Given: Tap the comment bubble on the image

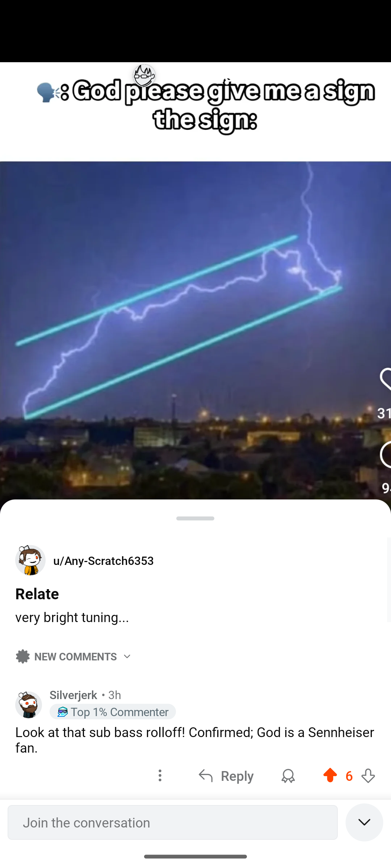Looking at the screenshot, I should pos(385,454).
